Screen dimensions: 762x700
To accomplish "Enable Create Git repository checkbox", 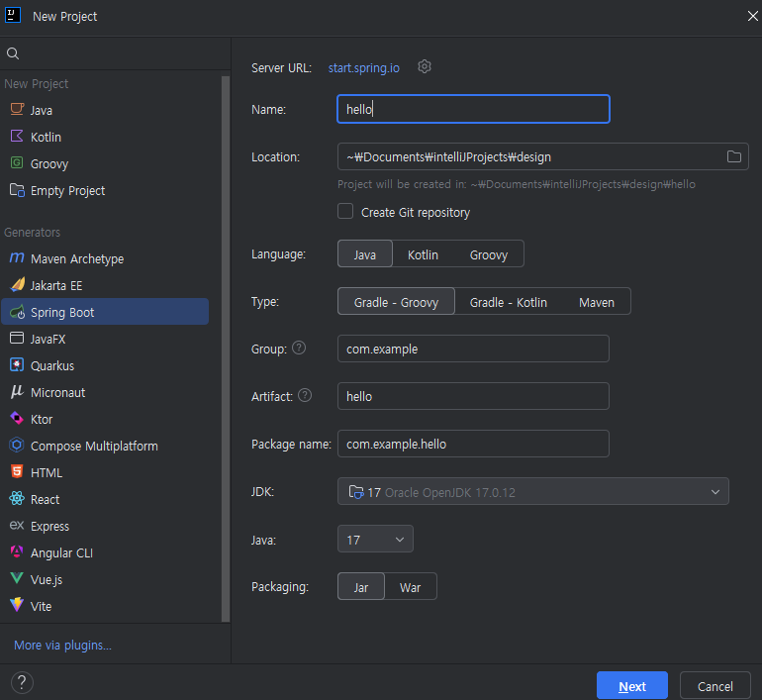I will click(345, 212).
